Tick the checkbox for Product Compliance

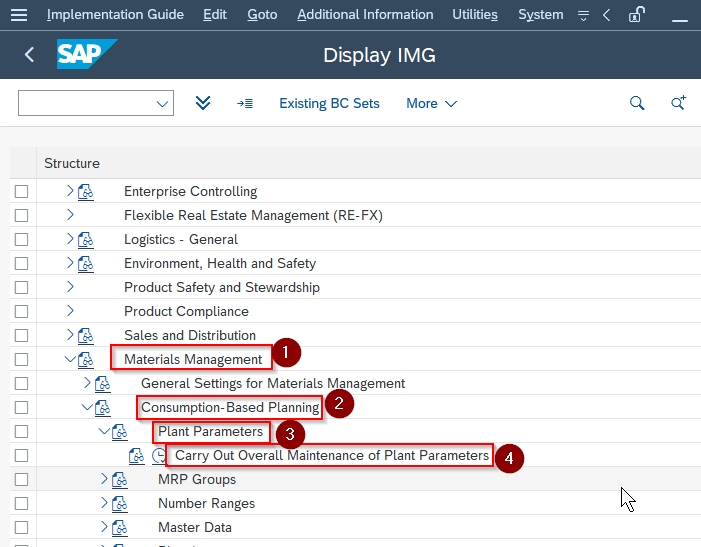[21, 311]
